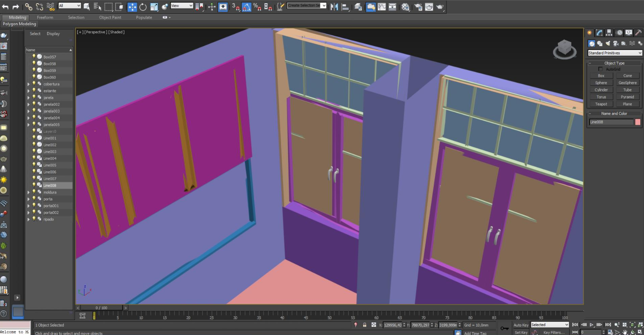Open the Motion command panel tab
This screenshot has width=644, height=335.
click(x=619, y=33)
